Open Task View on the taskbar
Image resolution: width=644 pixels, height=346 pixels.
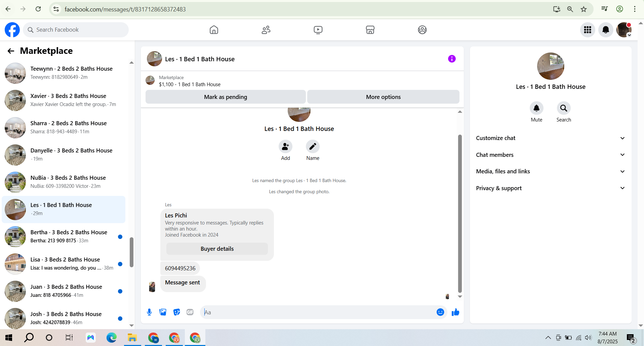pyautogui.click(x=69, y=338)
